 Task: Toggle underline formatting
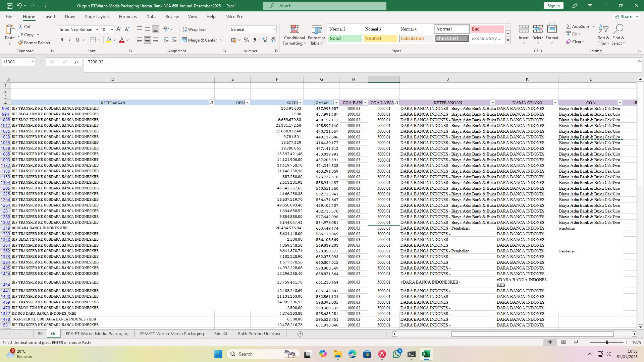77,40
